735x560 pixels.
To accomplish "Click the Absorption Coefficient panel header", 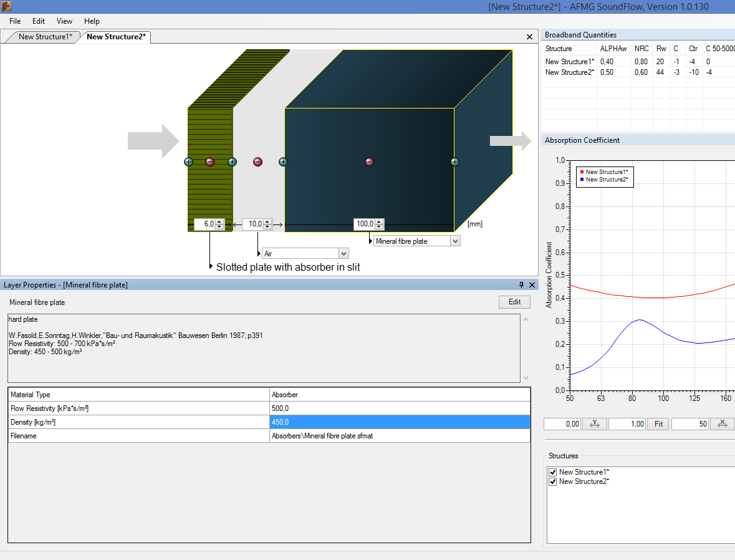I will point(638,140).
